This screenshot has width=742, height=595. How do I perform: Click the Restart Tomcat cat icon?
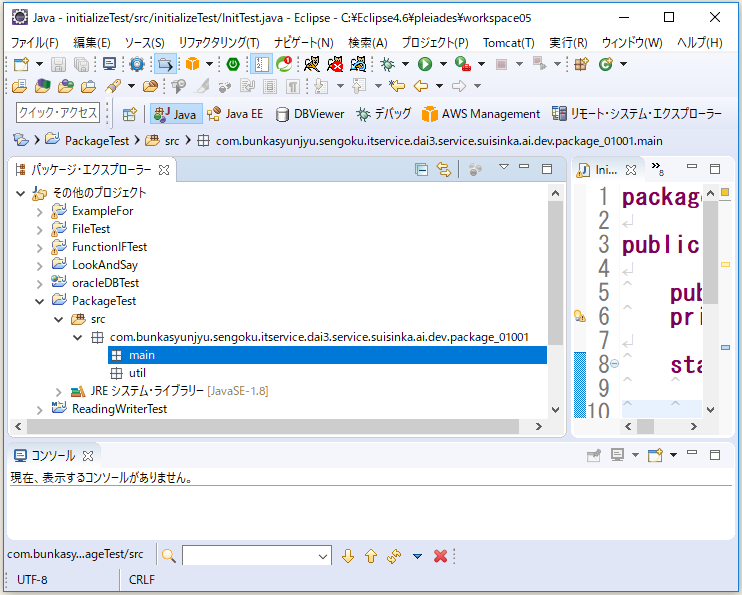[x=358, y=64]
